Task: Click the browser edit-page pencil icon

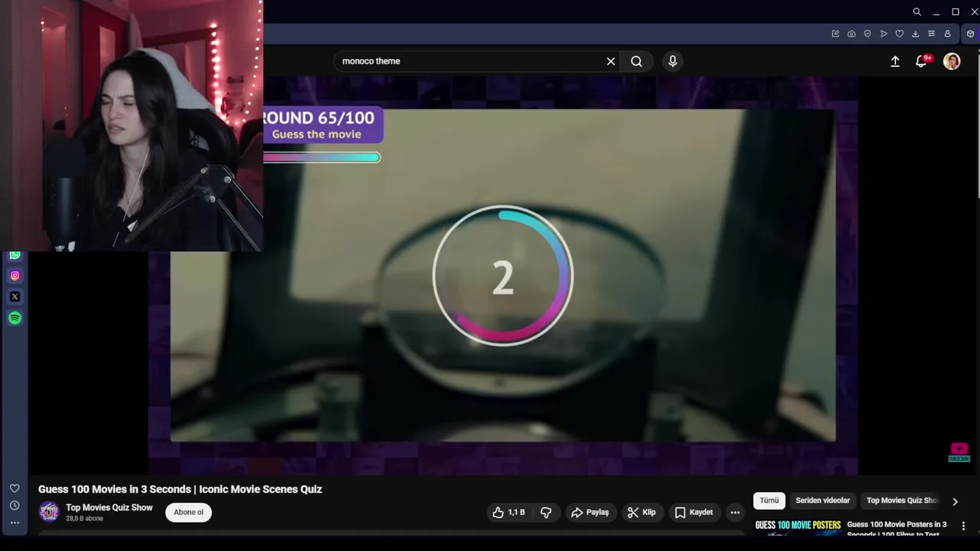Action: pos(835,34)
